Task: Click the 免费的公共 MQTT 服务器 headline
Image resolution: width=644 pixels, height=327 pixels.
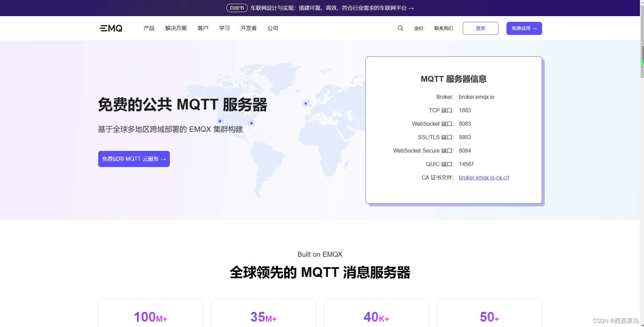Action: 183,105
